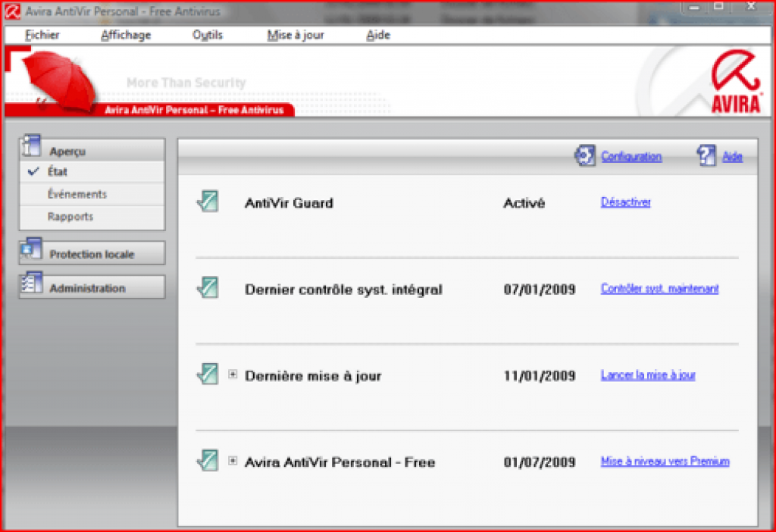Expand the Avira AntiVir Personal - Free details
The image size is (776, 532).
233,461
